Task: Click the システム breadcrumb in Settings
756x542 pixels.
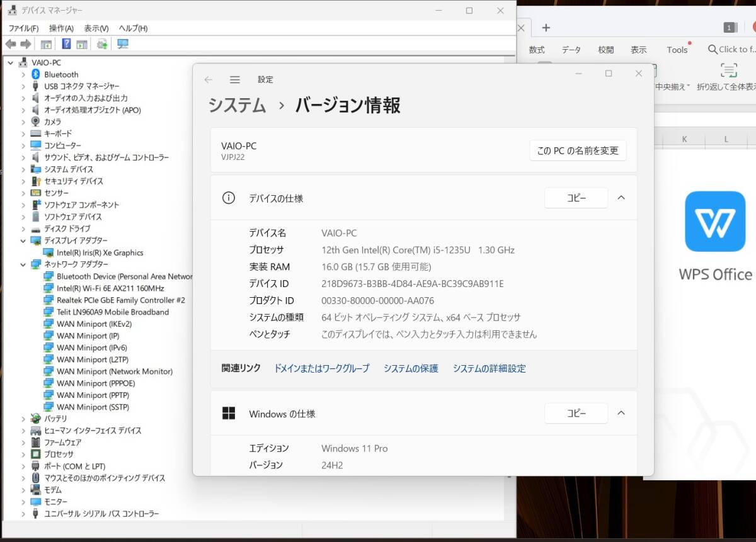Action: (x=238, y=105)
